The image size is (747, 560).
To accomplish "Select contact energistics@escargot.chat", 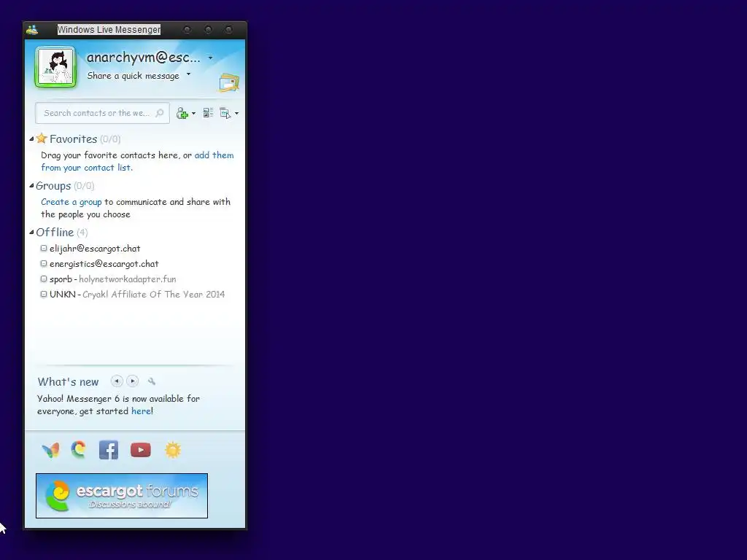I will pyautogui.click(x=104, y=264).
